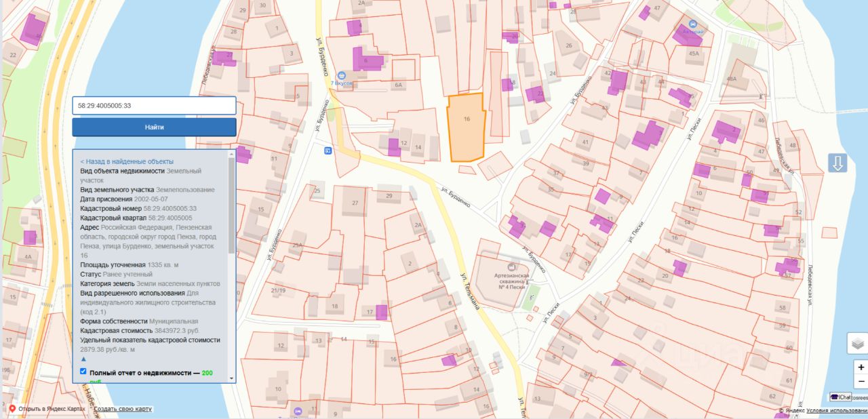The image size is (868, 419).
Task: Click the Категория земель row
Action: point(150,283)
